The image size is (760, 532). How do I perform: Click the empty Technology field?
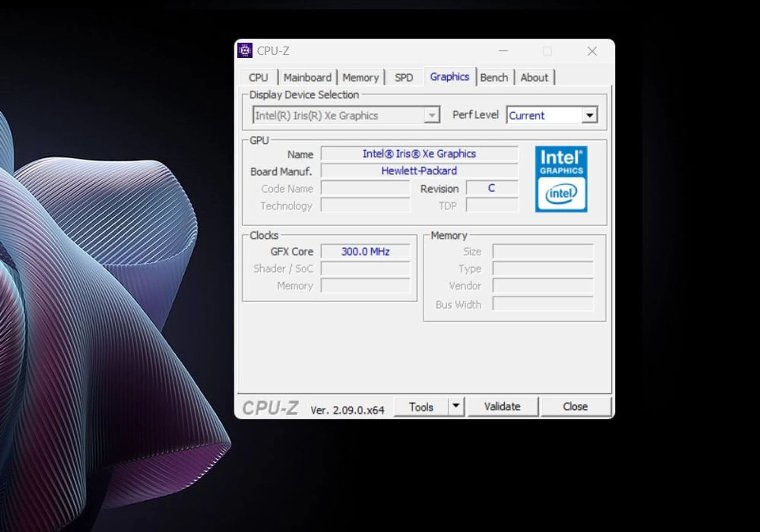[365, 205]
